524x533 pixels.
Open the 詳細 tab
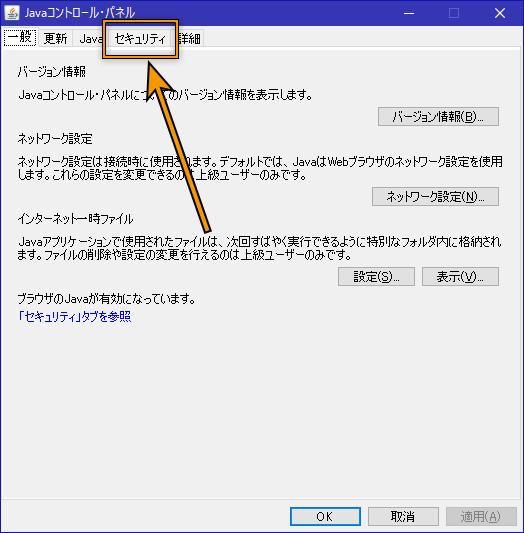coord(190,38)
